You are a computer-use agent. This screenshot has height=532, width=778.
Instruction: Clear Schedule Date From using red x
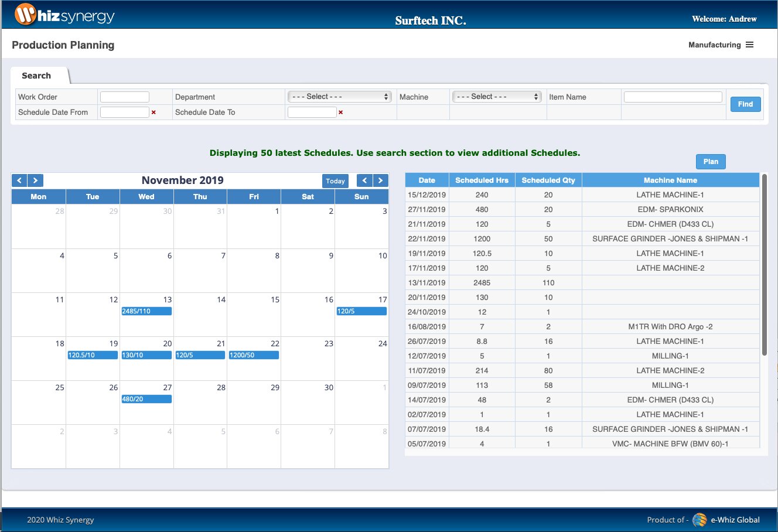pos(153,112)
